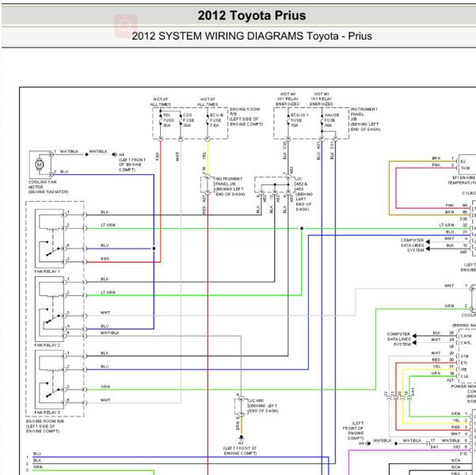Viewport: 476px width, 475px height.
Task: Click the "ECU-B FUSE 7.5A" label
Action: click(216, 120)
